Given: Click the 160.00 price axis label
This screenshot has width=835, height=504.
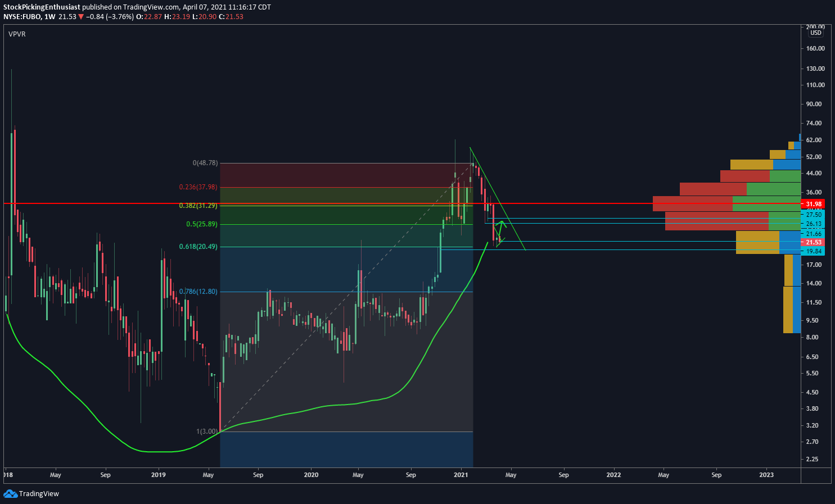Looking at the screenshot, I should tap(815, 48).
